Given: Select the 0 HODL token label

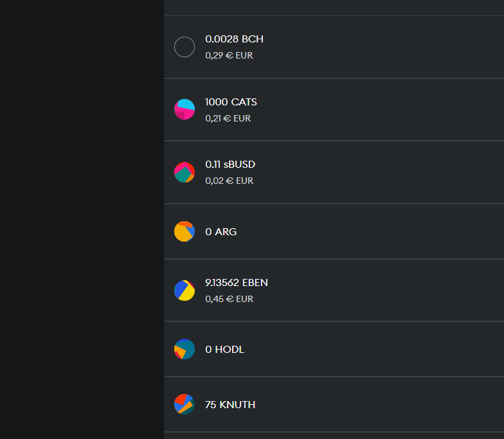Looking at the screenshot, I should [x=225, y=350].
